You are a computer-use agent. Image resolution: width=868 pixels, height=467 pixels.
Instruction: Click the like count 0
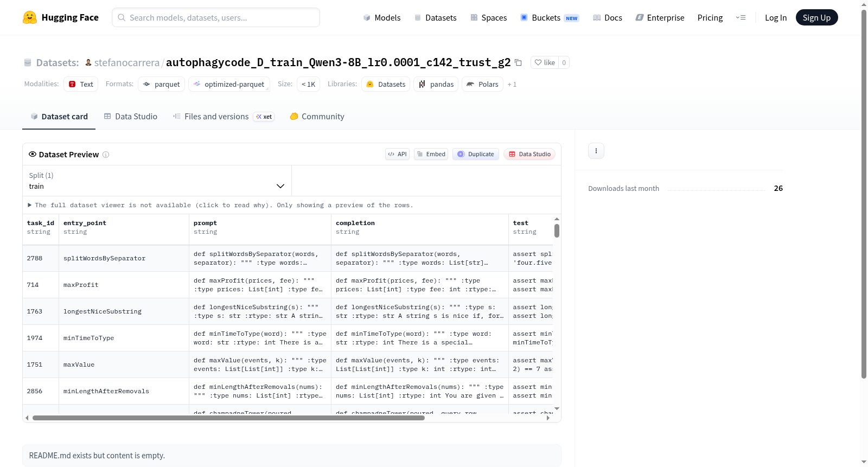[564, 62]
